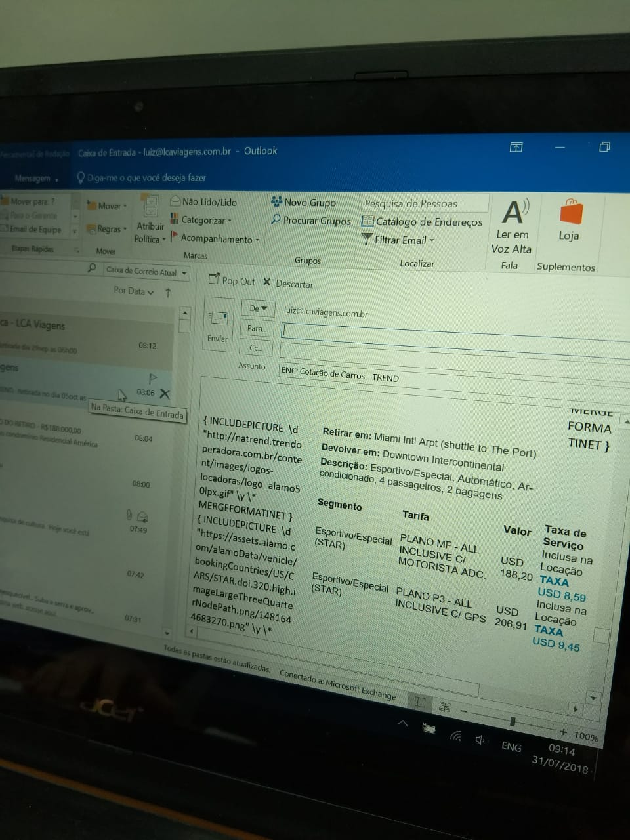Click the Pop Out window icon
The image size is (630, 840).
click(x=213, y=279)
